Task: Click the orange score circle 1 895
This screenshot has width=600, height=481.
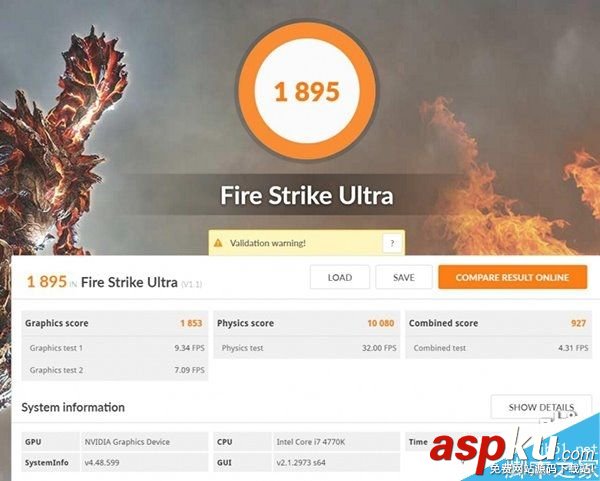Action: 307,91
